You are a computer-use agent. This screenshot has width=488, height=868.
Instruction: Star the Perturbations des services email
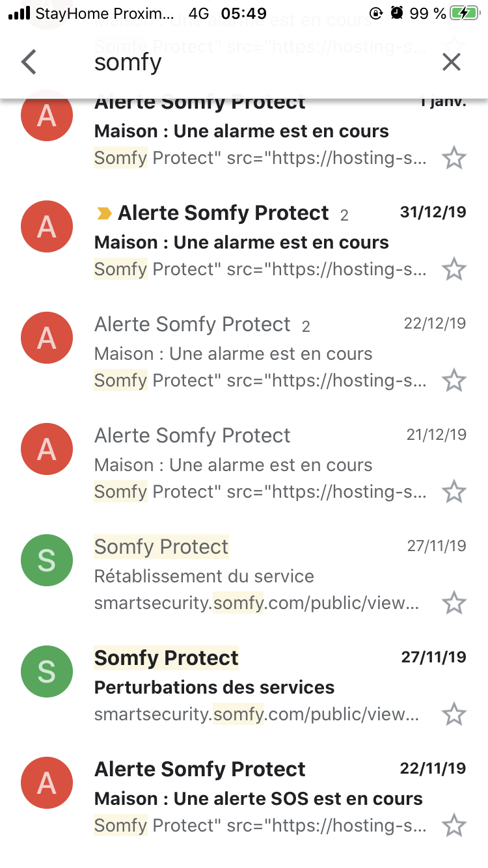(454, 714)
